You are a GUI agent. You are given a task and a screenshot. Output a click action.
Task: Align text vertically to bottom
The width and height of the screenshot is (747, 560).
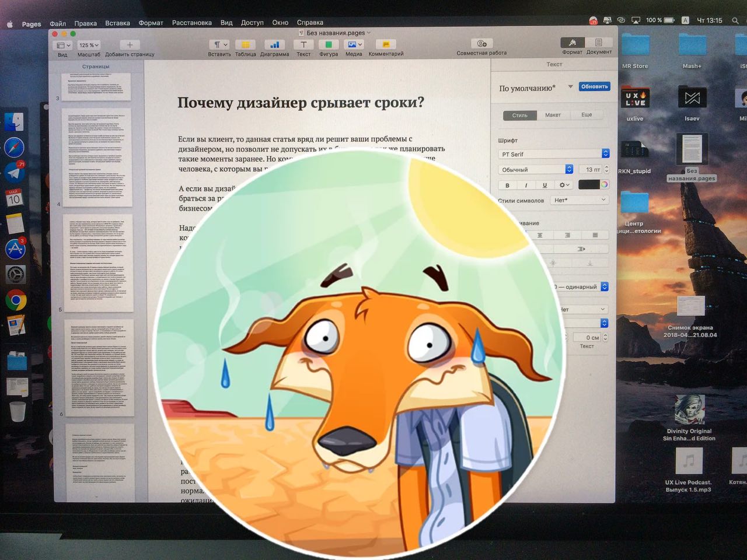coord(590,263)
